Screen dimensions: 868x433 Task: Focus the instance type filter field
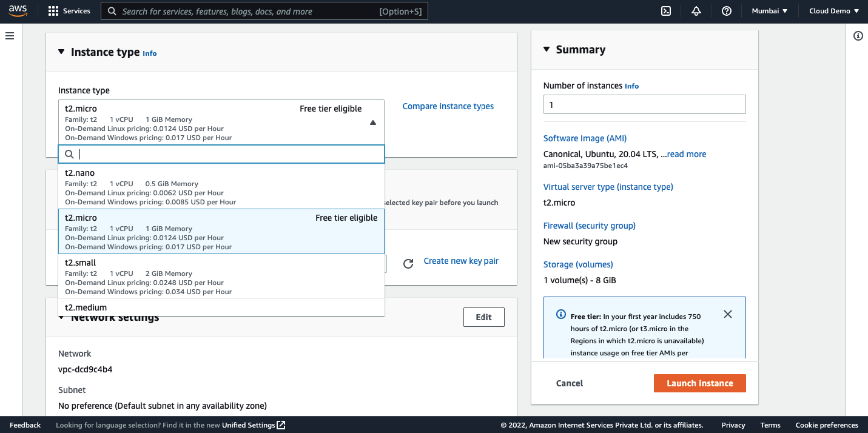tap(221, 154)
